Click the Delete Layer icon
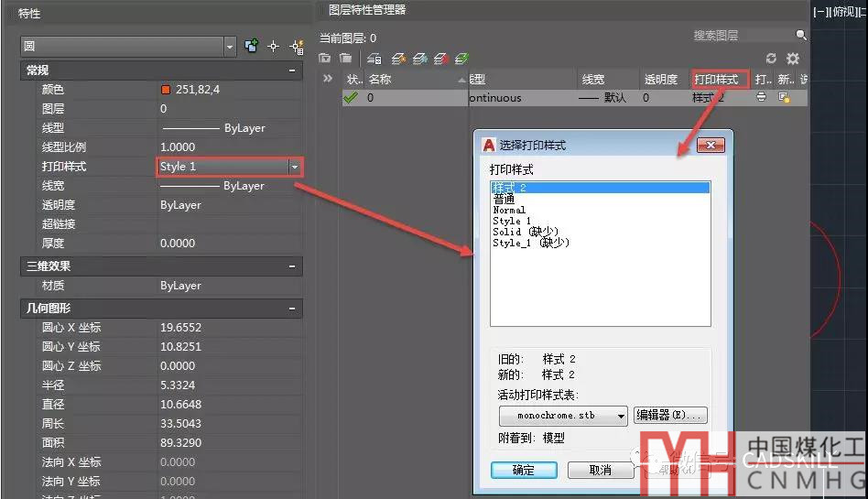The image size is (868, 499). tap(441, 59)
